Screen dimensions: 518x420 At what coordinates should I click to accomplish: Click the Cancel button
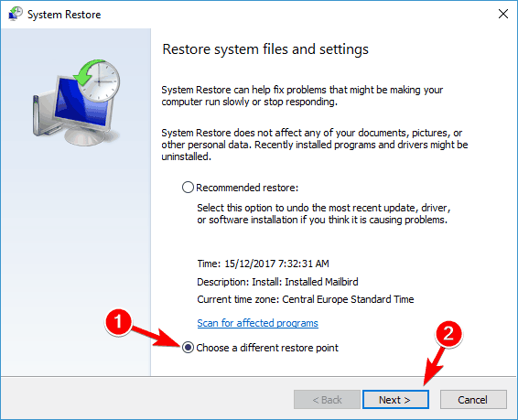(x=473, y=400)
